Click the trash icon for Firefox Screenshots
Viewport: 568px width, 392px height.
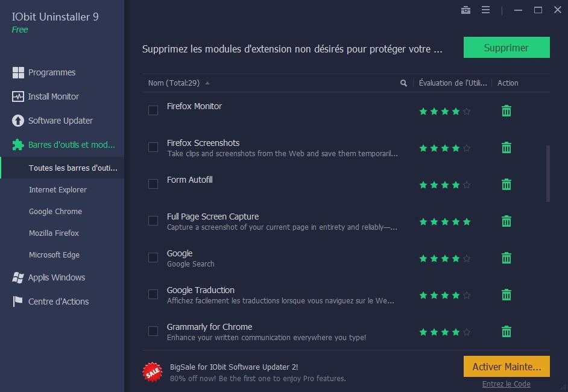pyautogui.click(x=506, y=148)
